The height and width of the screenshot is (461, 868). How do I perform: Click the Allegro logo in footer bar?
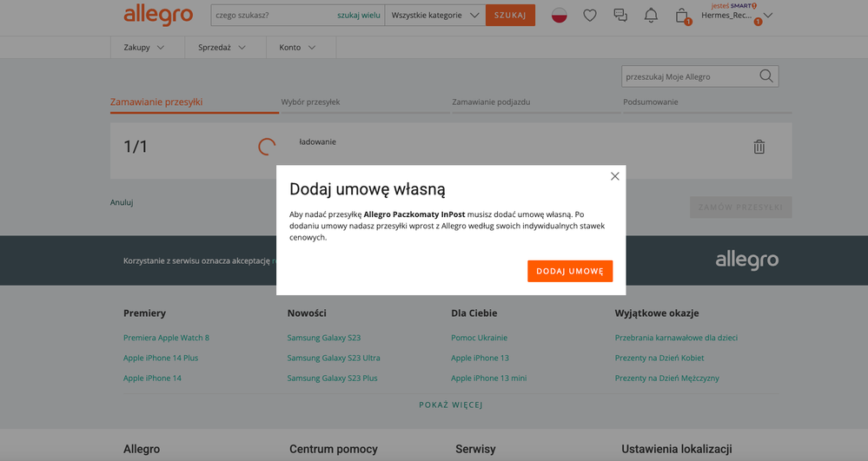(746, 260)
